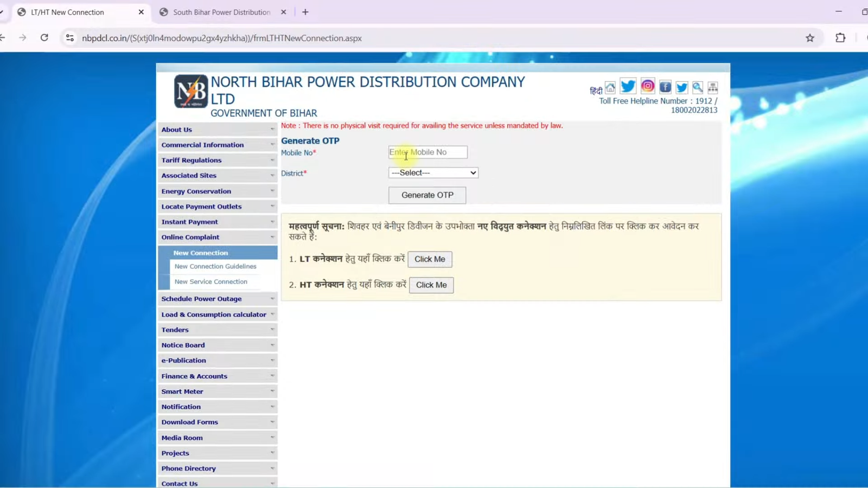Open the first Twitter icon
This screenshot has height=488, width=868.
[x=628, y=86]
